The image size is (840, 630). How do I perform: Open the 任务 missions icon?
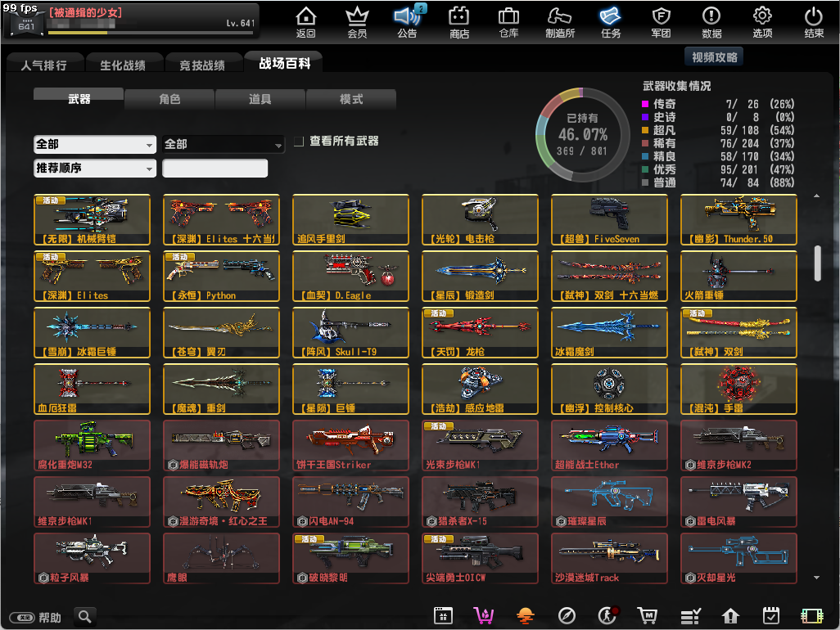pos(611,22)
